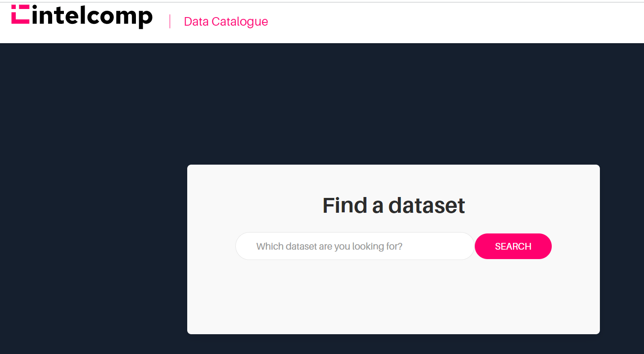Click the 'Which dataset are you looking for?' placeholder
Viewport: 644px width, 354px height.
coord(329,246)
